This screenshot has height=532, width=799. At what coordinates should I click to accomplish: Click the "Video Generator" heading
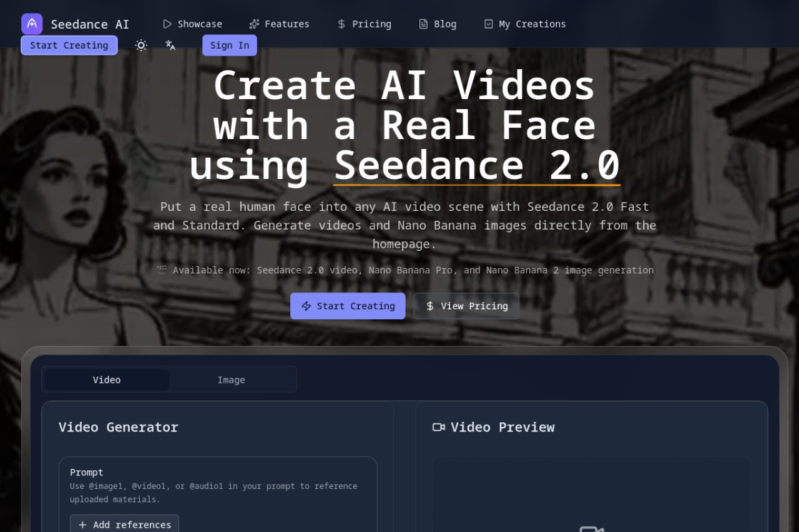pyautogui.click(x=119, y=427)
